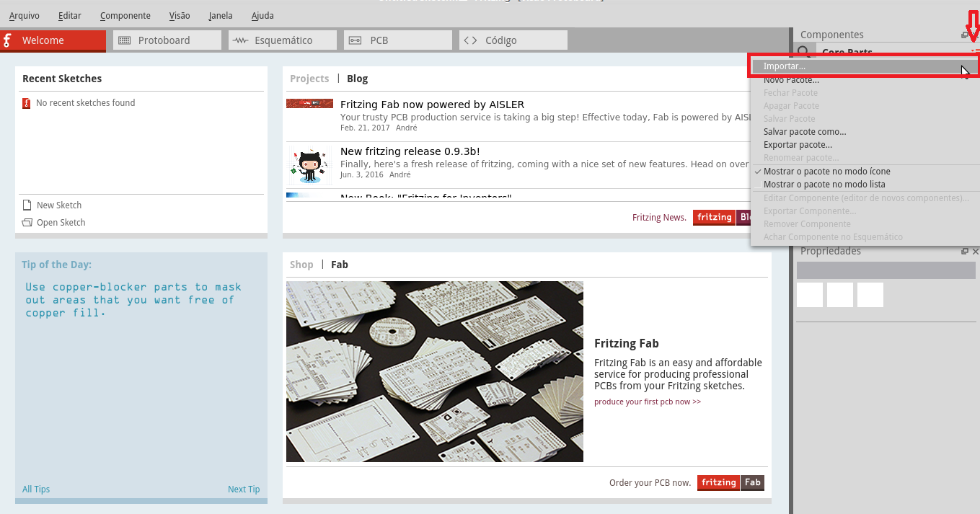This screenshot has height=514, width=980.
Task: Click the second white box in Propriedades
Action: (x=840, y=295)
